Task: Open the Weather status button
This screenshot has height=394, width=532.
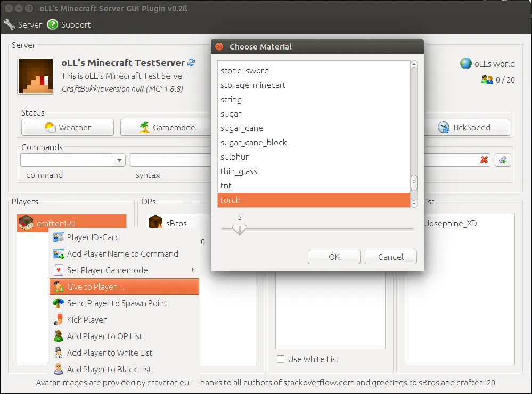Action: [x=68, y=127]
